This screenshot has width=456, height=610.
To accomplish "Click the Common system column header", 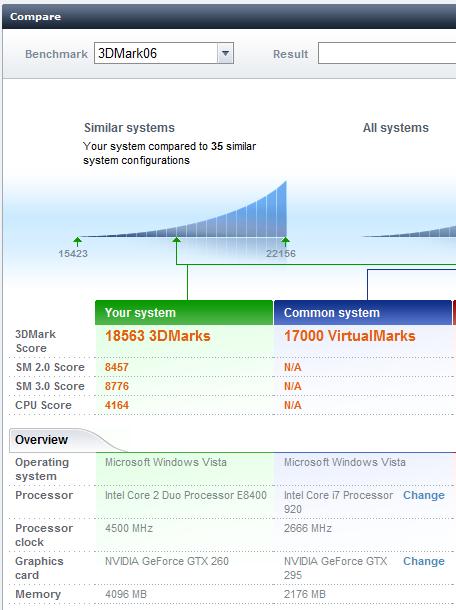I will coord(363,312).
